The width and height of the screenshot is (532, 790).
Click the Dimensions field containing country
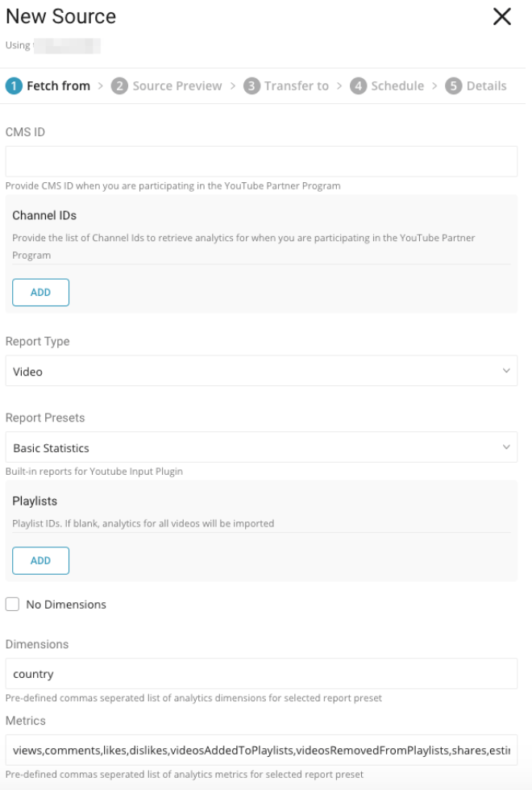click(x=261, y=674)
